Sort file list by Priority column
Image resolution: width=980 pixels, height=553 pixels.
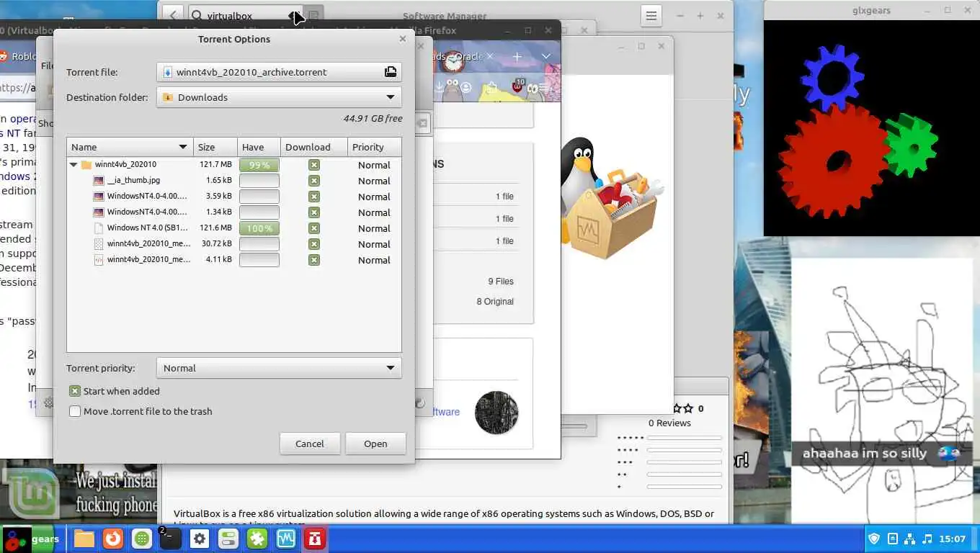[375, 147]
